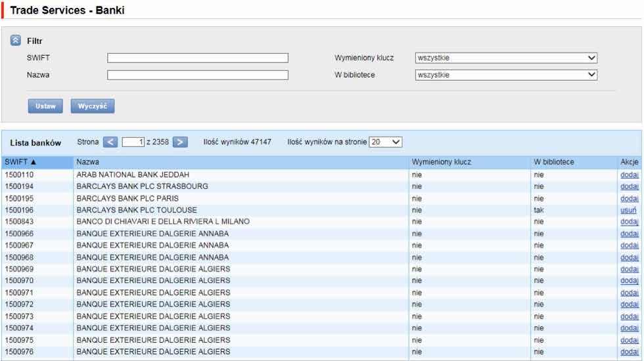Click the BANQUE EXTERIEURE name in row 1500966

tap(152, 234)
